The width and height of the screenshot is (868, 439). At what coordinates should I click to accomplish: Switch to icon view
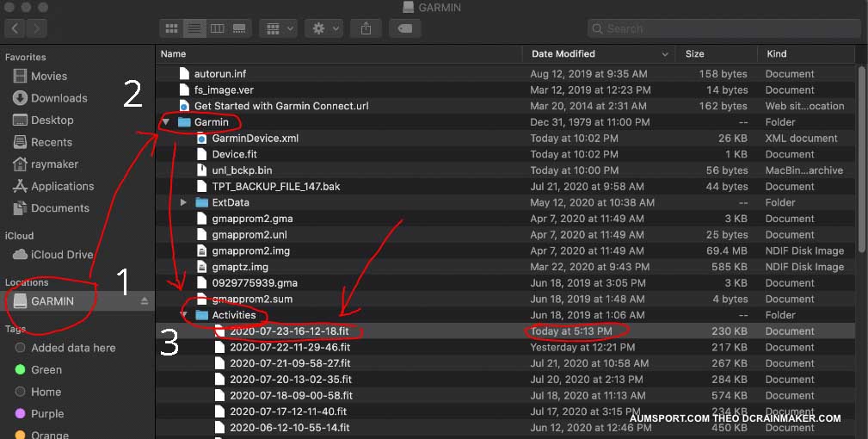point(171,28)
